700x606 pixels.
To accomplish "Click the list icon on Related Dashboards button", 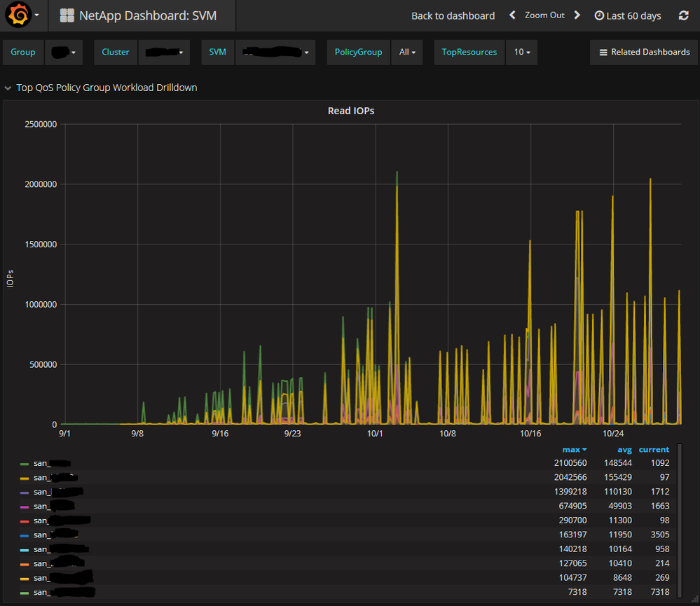I will [x=605, y=51].
